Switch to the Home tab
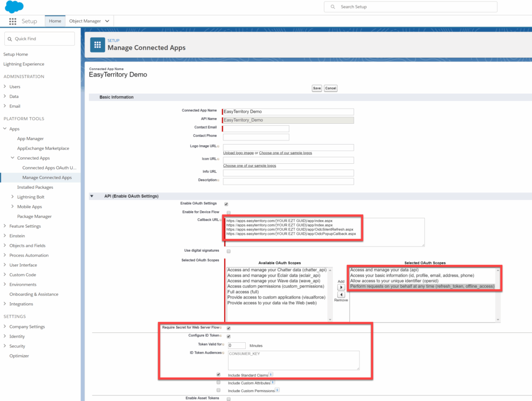Image resolution: width=532 pixels, height=401 pixels. click(55, 21)
